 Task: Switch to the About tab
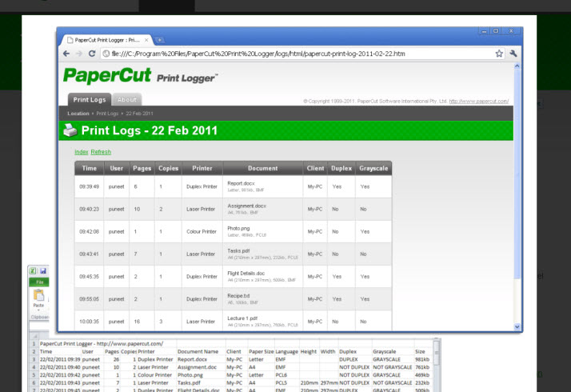pyautogui.click(x=126, y=99)
